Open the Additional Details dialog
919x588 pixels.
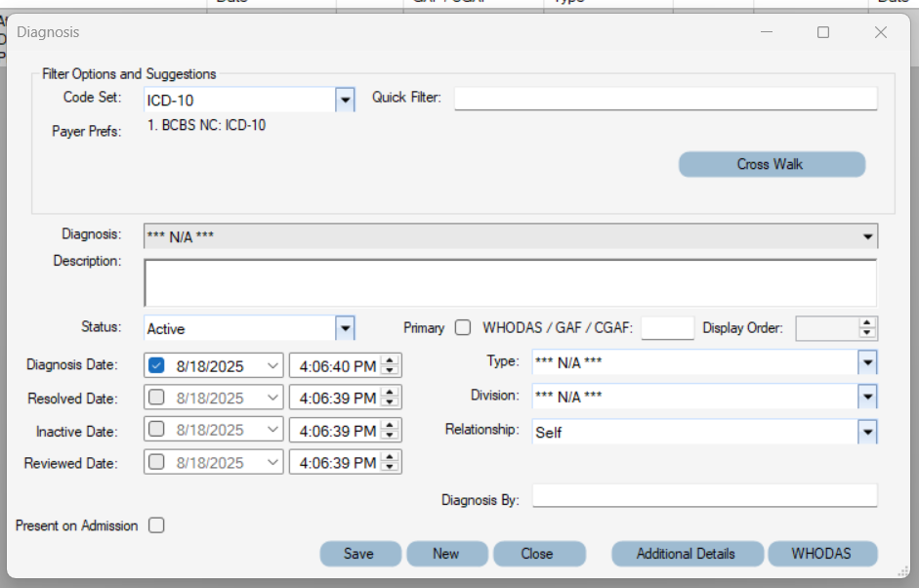tap(687, 554)
